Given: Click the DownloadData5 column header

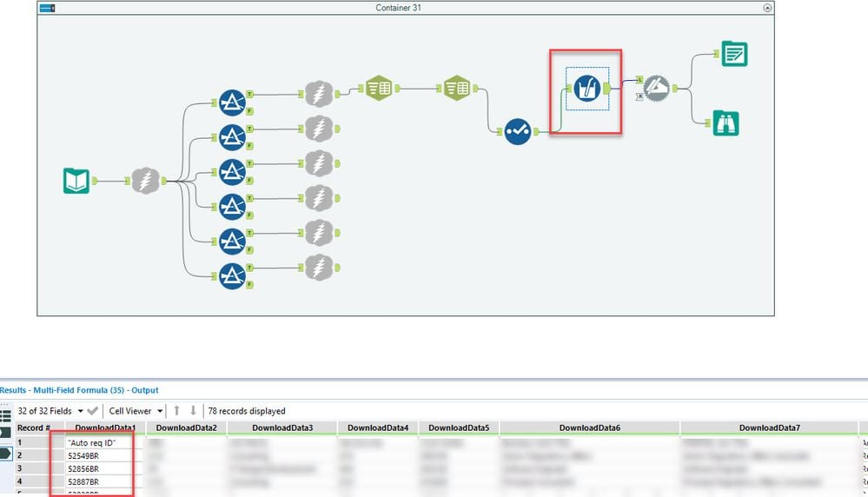Looking at the screenshot, I should 459,427.
